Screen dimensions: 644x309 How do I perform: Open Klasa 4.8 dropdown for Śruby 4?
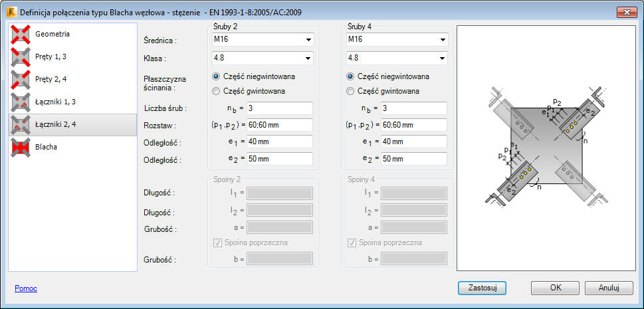click(x=397, y=58)
